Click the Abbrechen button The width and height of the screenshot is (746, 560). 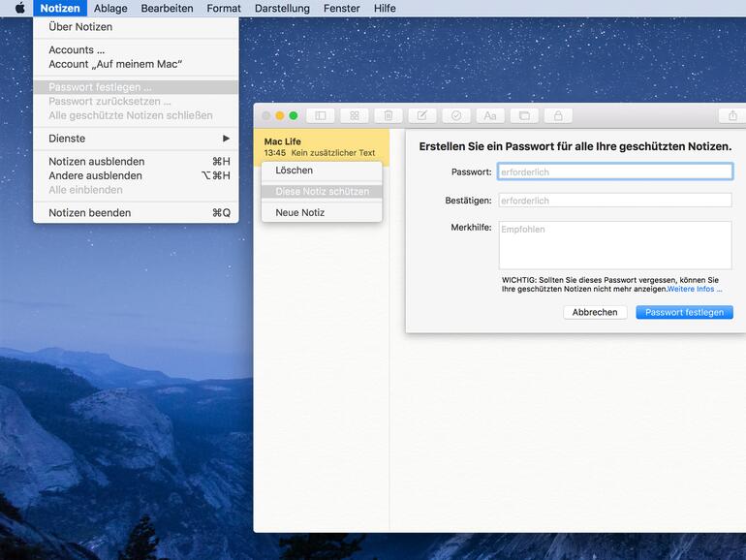(595, 312)
